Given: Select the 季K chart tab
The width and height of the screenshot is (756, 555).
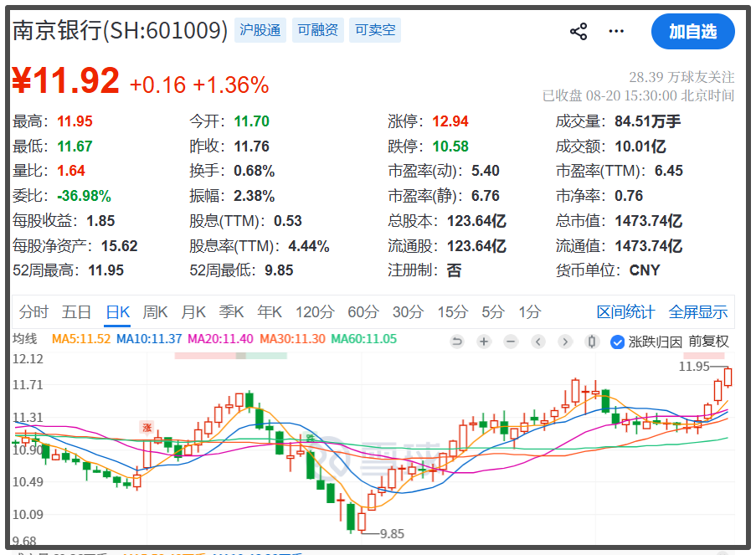Looking at the screenshot, I should (x=231, y=312).
